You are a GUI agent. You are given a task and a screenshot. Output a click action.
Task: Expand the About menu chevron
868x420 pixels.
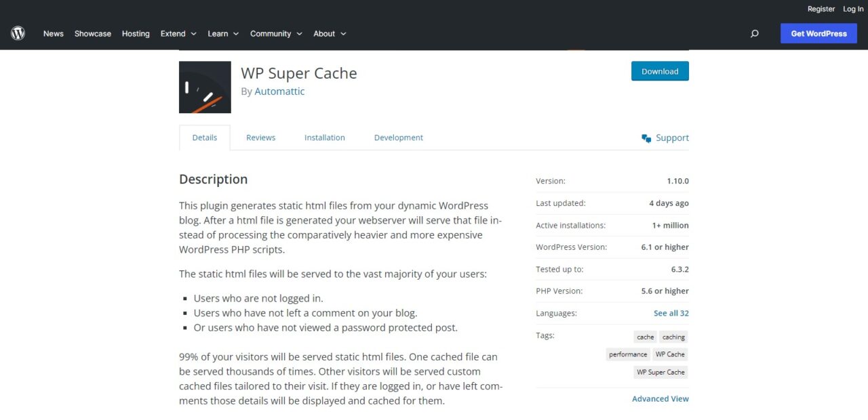(x=343, y=34)
